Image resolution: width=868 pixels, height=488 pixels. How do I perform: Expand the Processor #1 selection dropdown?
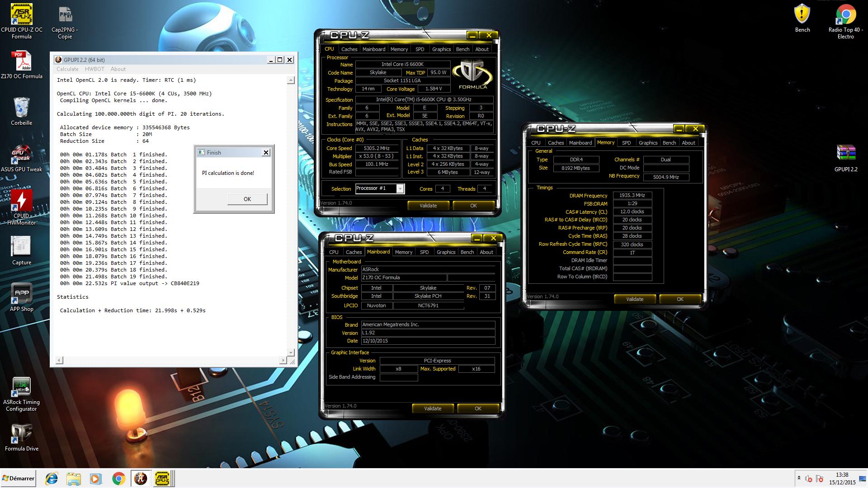[400, 189]
